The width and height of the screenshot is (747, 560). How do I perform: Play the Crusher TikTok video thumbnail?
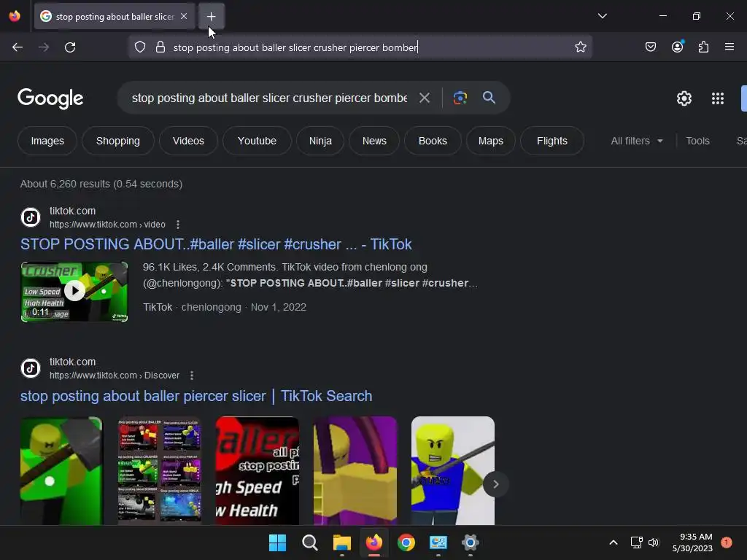tap(74, 292)
